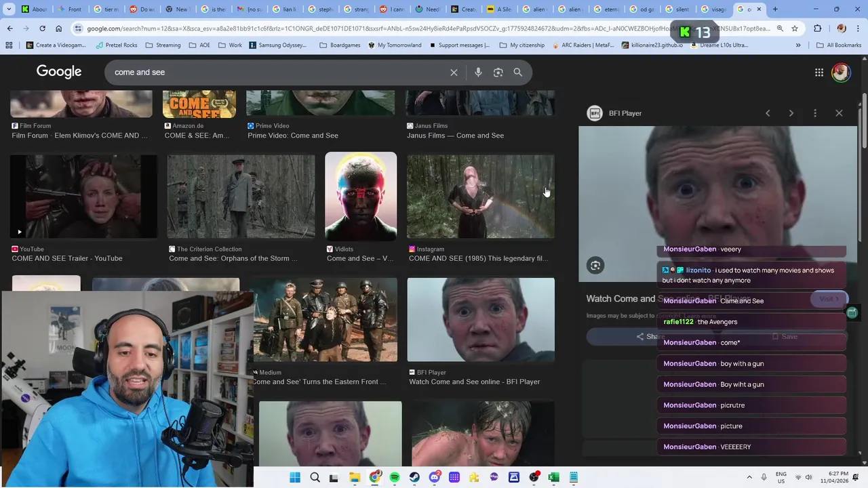Open the All Bookmarks folder
The image size is (868, 488).
click(x=839, y=45)
